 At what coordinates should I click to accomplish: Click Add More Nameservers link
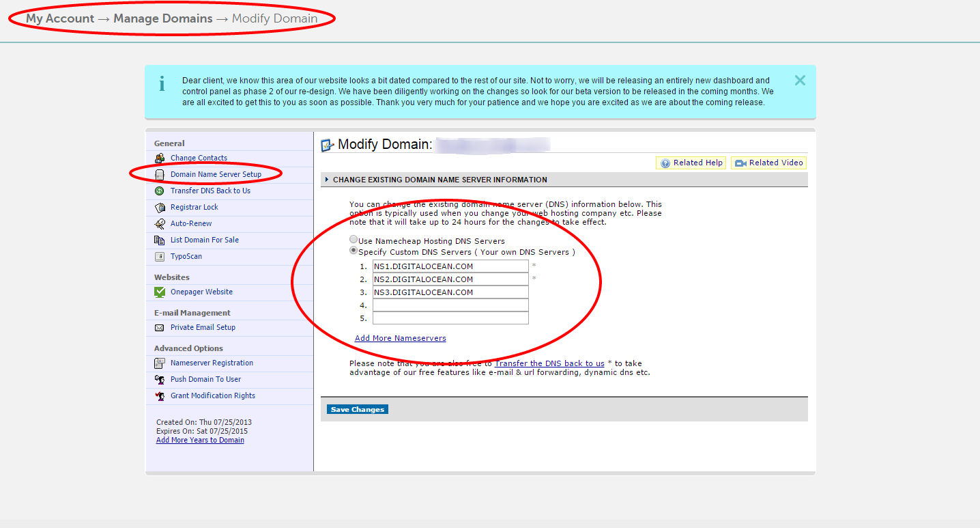[x=400, y=338]
